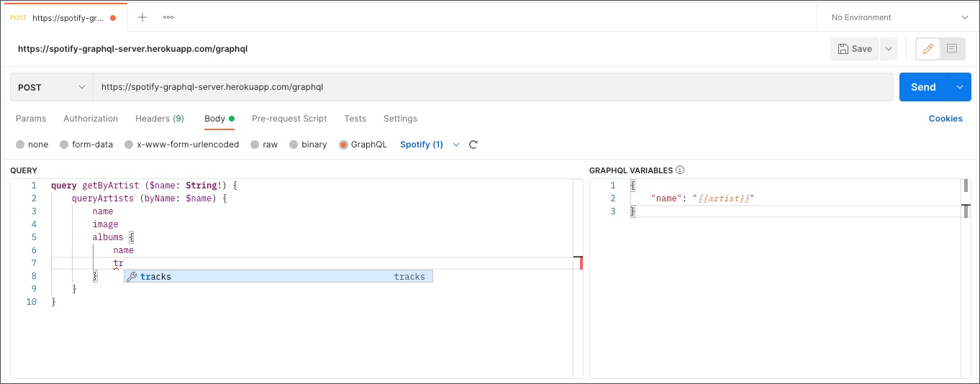Open the Settings tab
The height and width of the screenshot is (384, 980).
click(400, 119)
